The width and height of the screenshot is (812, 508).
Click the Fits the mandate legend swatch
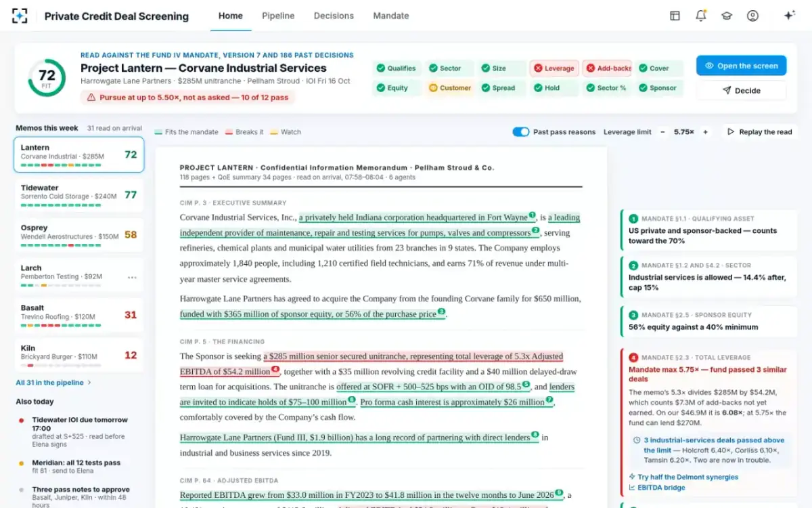[158, 132]
